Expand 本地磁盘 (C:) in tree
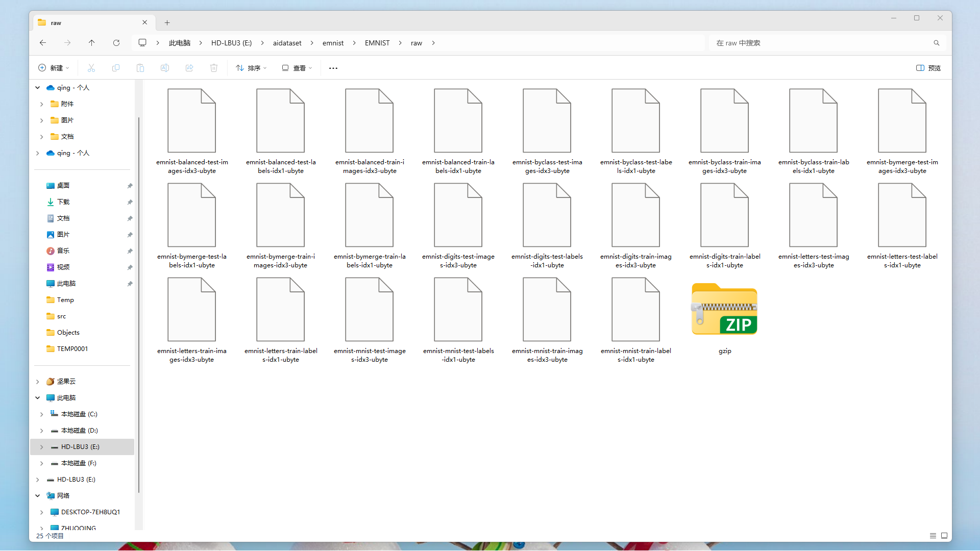Screen dimensions: 980x551 [x=42, y=414]
